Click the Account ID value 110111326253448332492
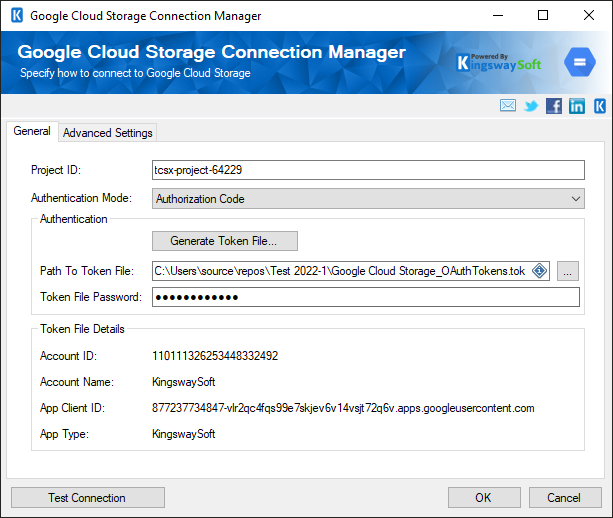 [x=215, y=356]
